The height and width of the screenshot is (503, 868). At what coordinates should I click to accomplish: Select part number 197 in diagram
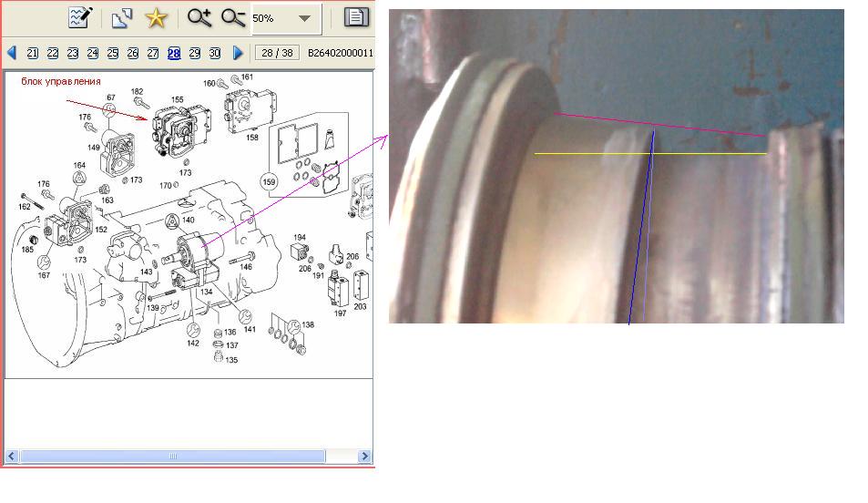point(340,313)
